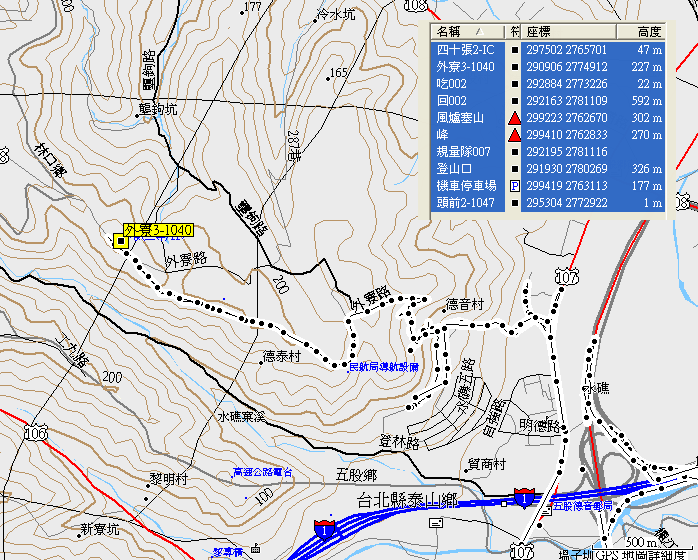
Task: Click the red triangle icon for 風爐塞山
Action: (x=515, y=118)
